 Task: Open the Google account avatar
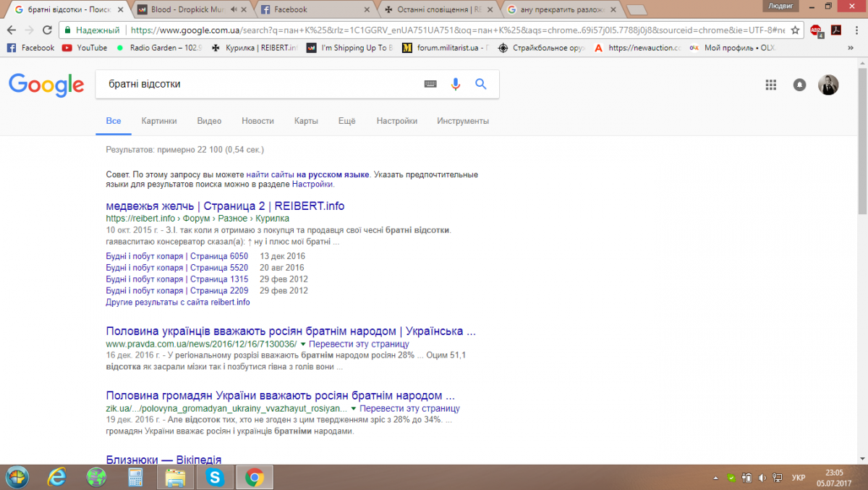click(x=828, y=85)
